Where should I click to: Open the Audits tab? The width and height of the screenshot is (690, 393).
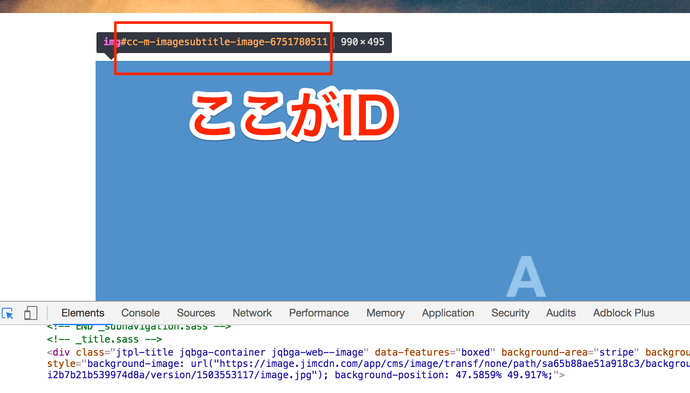pyautogui.click(x=561, y=313)
